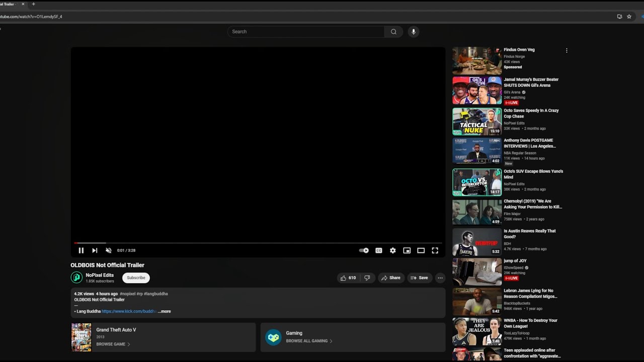The width and height of the screenshot is (644, 362).
Task: Pause the video playback
Action: 81,250
